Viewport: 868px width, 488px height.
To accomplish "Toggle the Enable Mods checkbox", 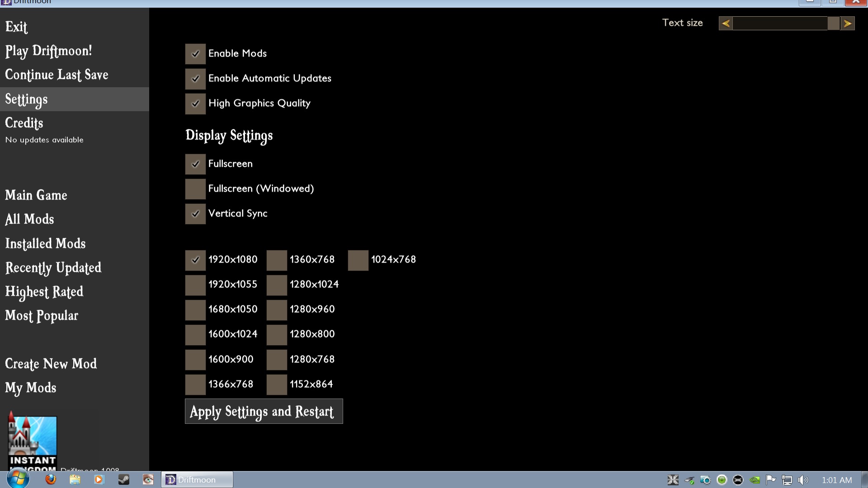I will click(195, 54).
